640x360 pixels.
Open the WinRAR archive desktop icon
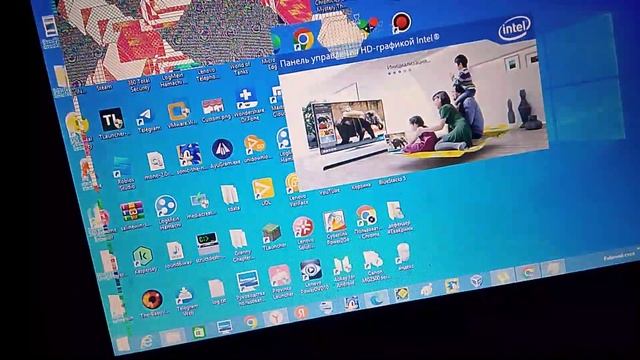point(131,211)
